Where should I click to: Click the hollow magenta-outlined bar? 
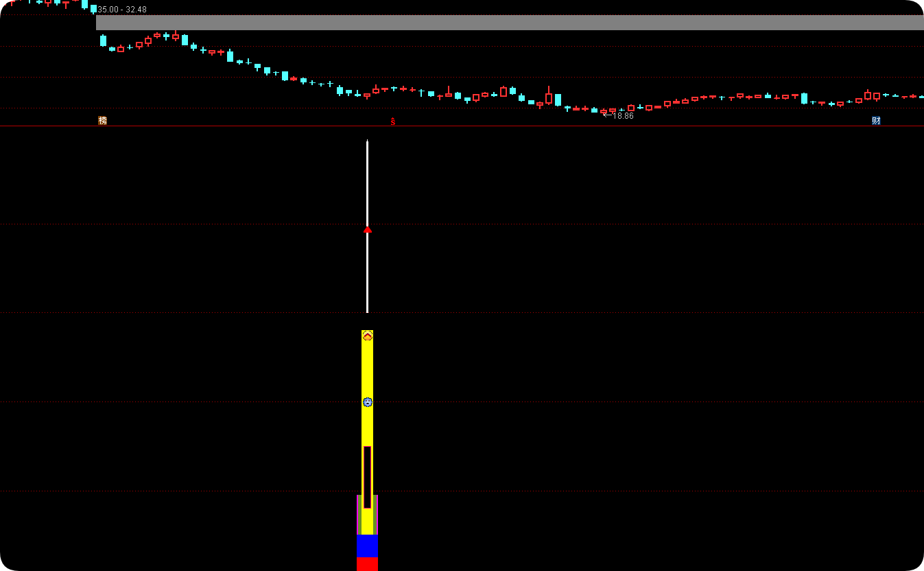(x=367, y=477)
